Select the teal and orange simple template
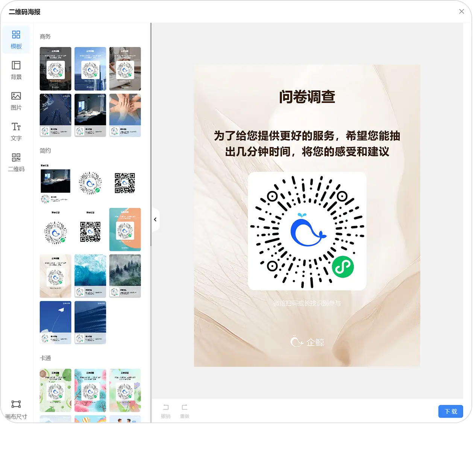The width and height of the screenshot is (476, 451). pos(125,230)
